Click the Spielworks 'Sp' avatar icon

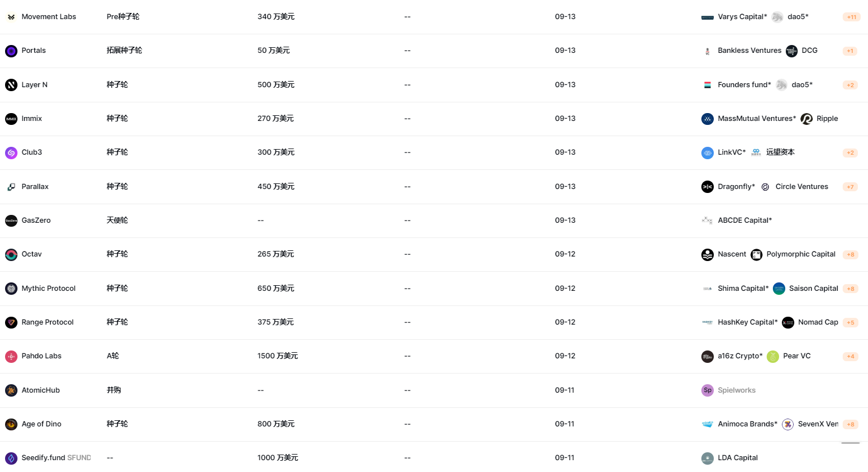[x=708, y=390]
